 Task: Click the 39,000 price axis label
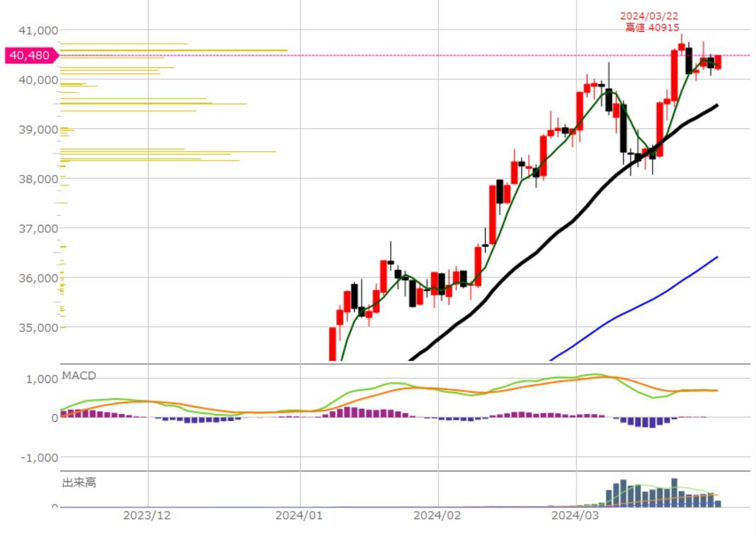(x=38, y=130)
